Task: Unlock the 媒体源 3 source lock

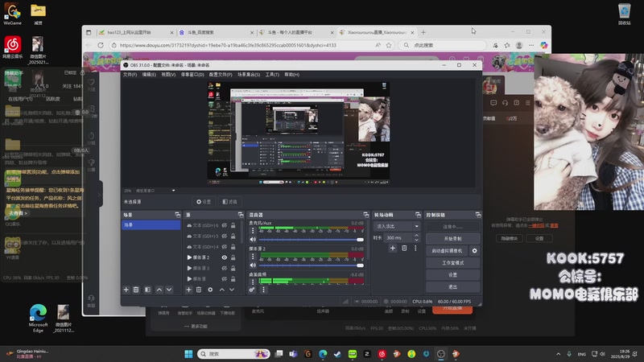Action: pos(233,268)
